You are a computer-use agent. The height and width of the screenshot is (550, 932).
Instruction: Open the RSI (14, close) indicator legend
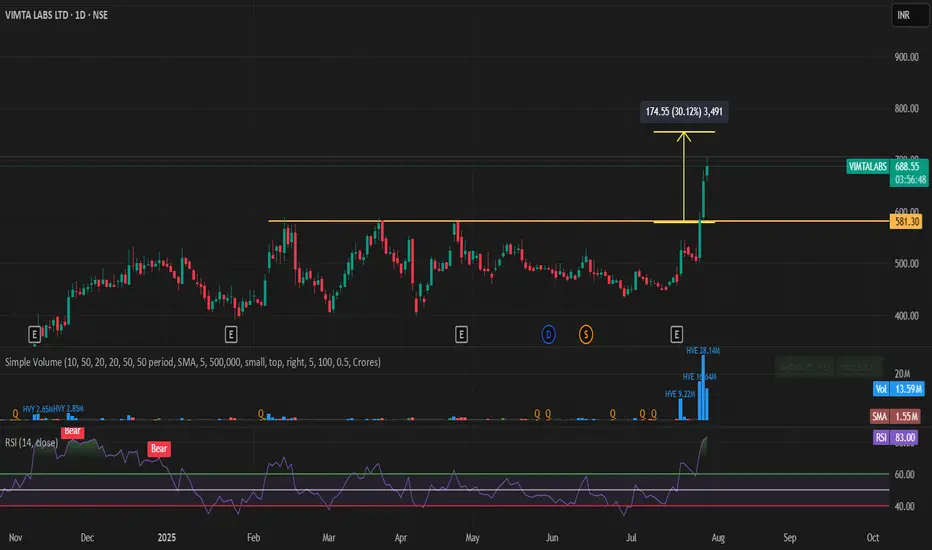(x=32, y=442)
